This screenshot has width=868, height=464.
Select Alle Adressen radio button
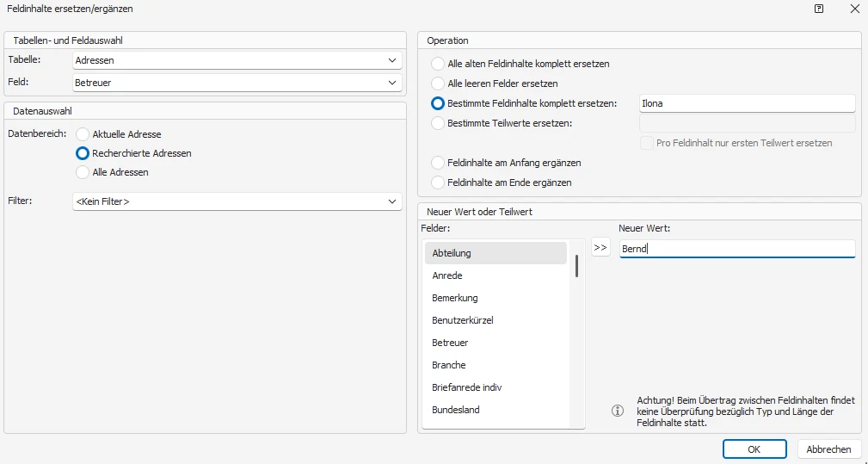(x=83, y=172)
